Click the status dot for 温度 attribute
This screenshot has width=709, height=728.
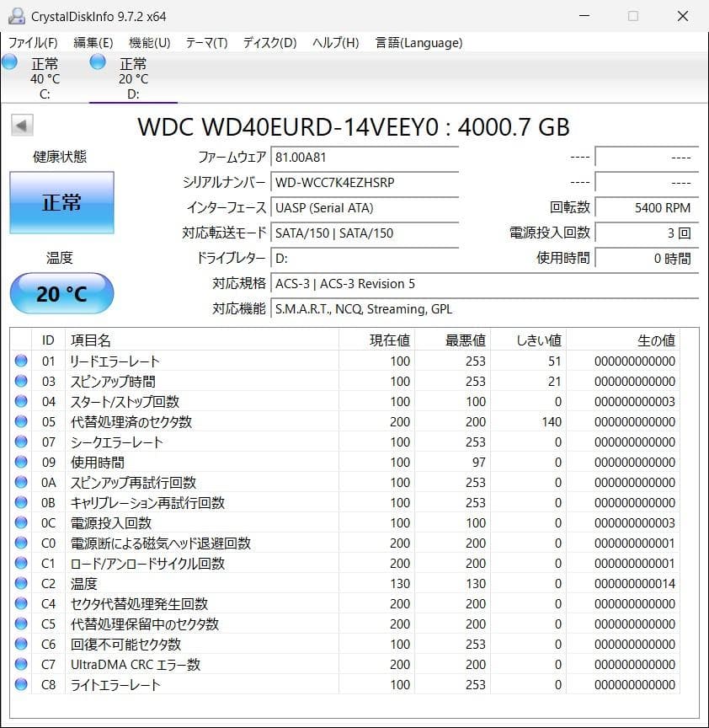click(21, 583)
